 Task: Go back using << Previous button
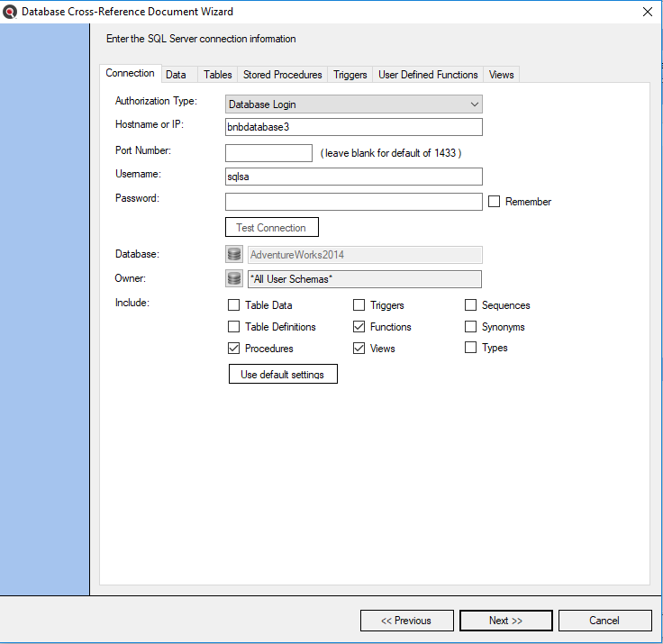pos(405,621)
